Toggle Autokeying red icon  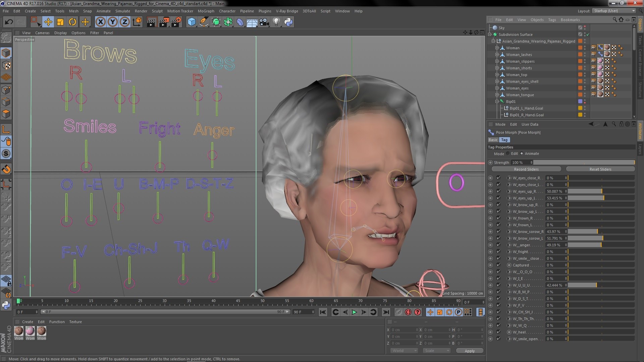408,312
